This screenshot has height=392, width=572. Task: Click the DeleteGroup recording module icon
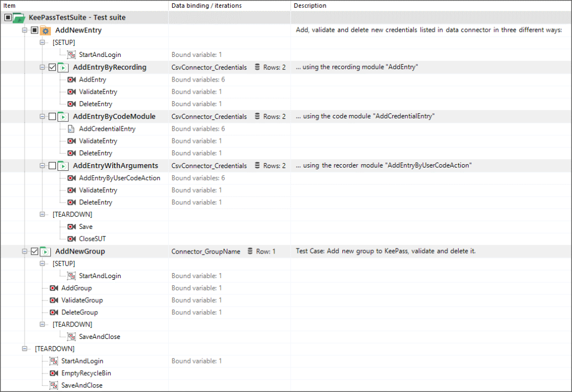[54, 313]
